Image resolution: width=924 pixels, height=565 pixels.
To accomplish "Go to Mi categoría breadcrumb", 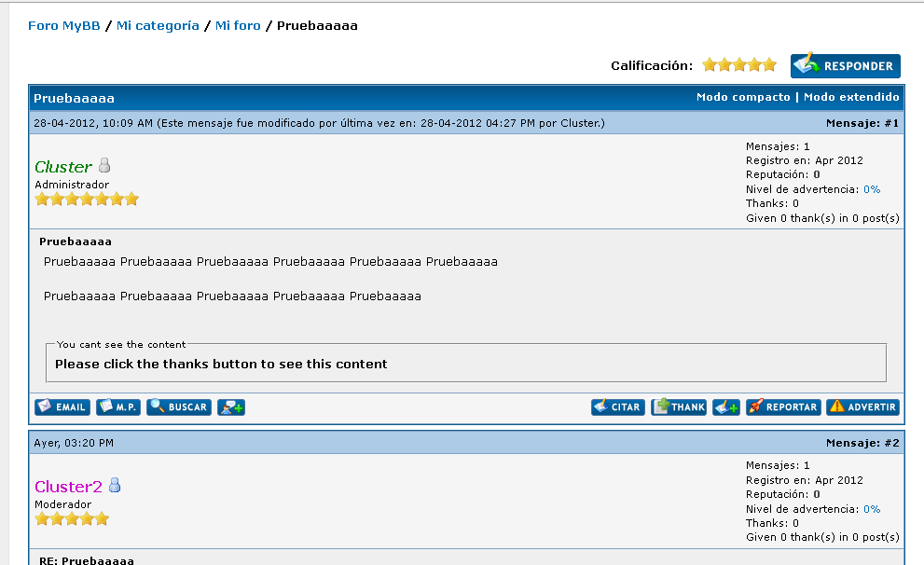I will point(158,25).
